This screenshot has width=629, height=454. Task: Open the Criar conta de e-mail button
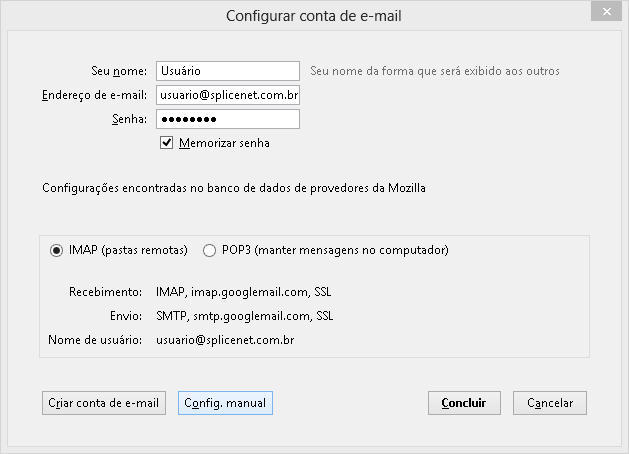point(104,403)
